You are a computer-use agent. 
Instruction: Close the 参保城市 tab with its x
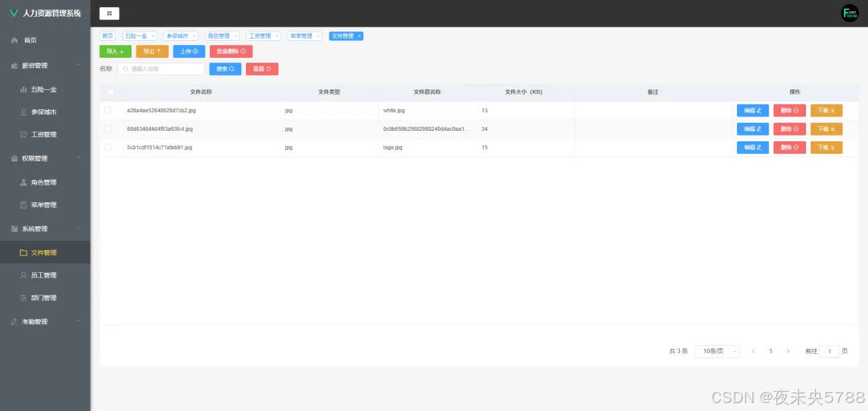tap(194, 36)
